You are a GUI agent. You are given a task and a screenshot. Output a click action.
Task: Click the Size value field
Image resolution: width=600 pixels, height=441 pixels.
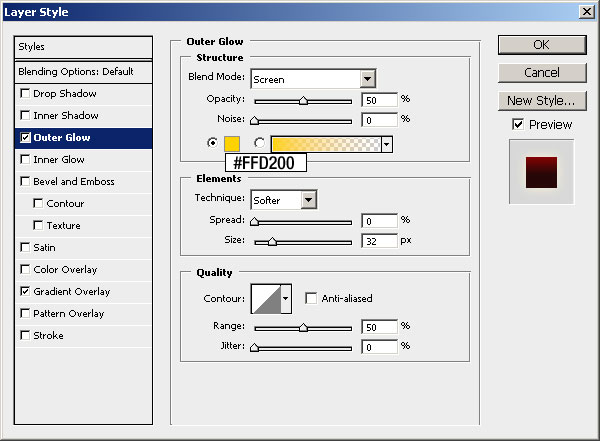(379, 241)
